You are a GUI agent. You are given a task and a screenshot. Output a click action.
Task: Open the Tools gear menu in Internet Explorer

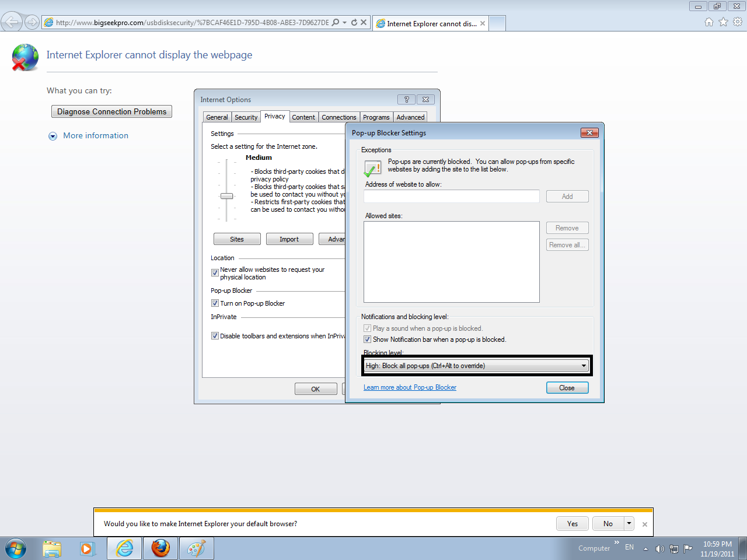click(x=738, y=22)
